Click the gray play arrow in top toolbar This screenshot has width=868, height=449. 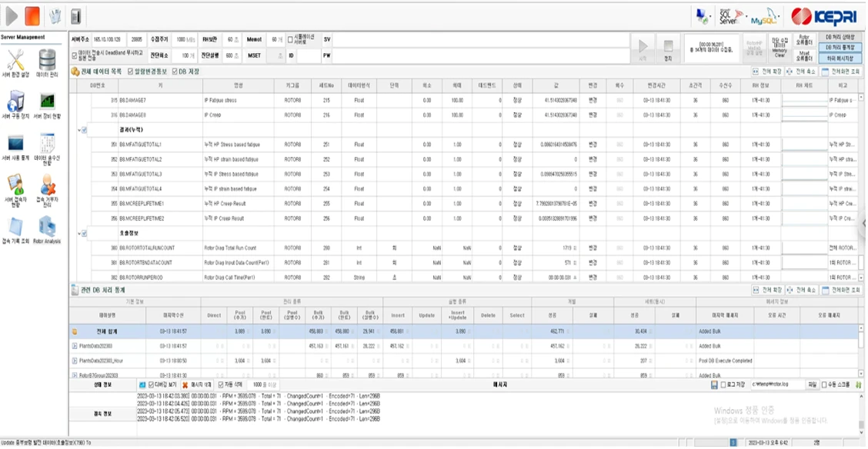point(12,16)
